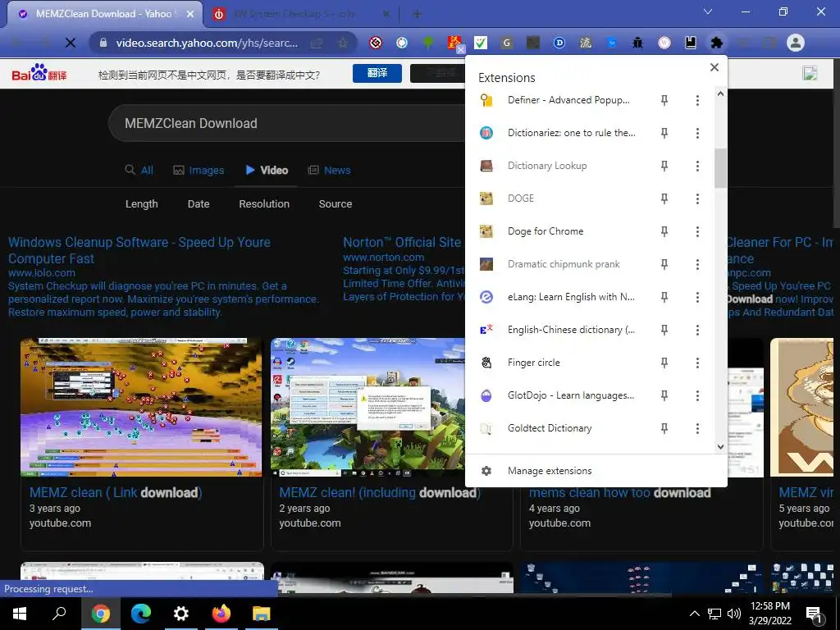Click the 流 character extension icon
This screenshot has width=840, height=630.
(x=586, y=43)
